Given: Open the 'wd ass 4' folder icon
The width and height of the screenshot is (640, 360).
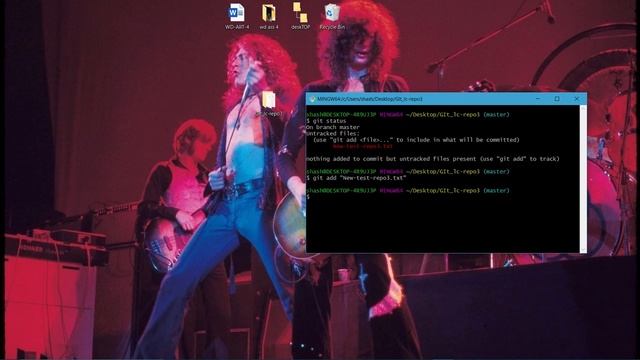Looking at the screenshot, I should point(269,16).
